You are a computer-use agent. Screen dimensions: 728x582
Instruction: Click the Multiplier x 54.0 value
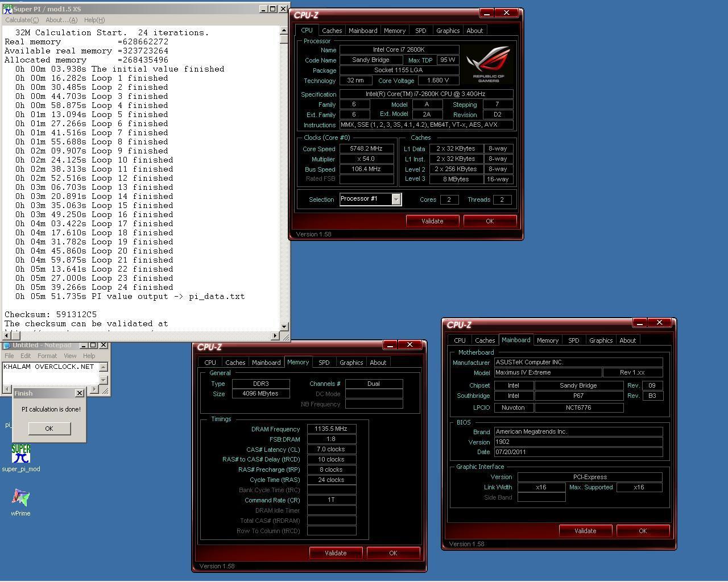[366, 159]
